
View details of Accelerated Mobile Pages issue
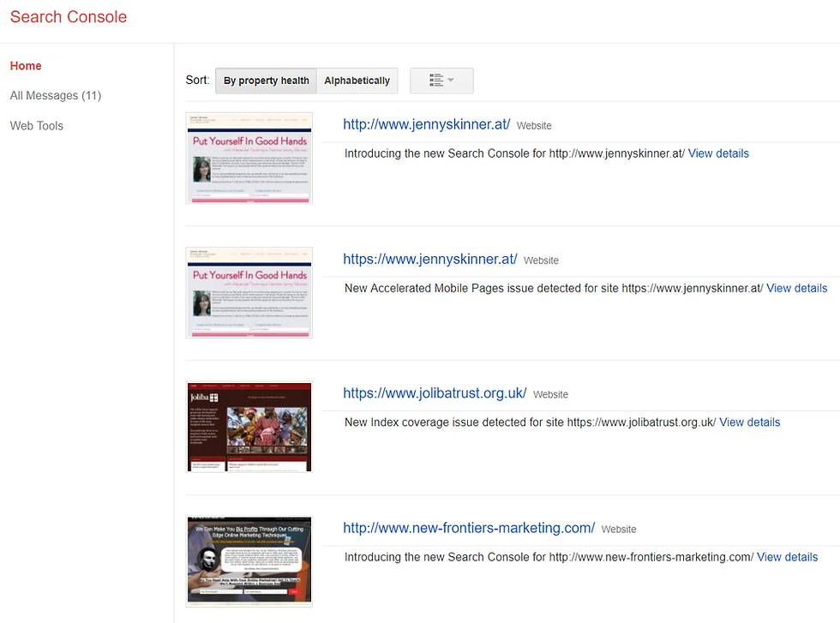(796, 288)
